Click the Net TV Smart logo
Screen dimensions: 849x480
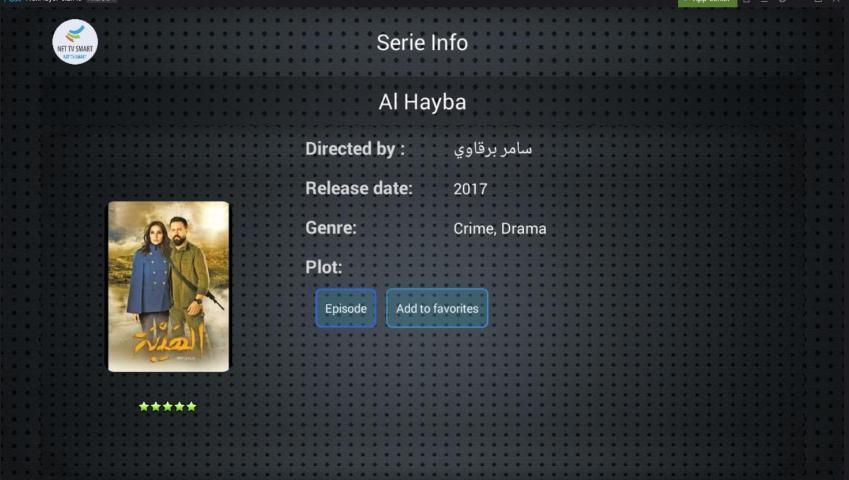click(x=75, y=42)
